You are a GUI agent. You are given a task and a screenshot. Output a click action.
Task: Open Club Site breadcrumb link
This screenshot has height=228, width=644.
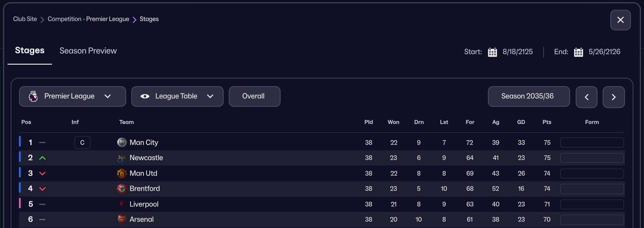click(x=25, y=19)
